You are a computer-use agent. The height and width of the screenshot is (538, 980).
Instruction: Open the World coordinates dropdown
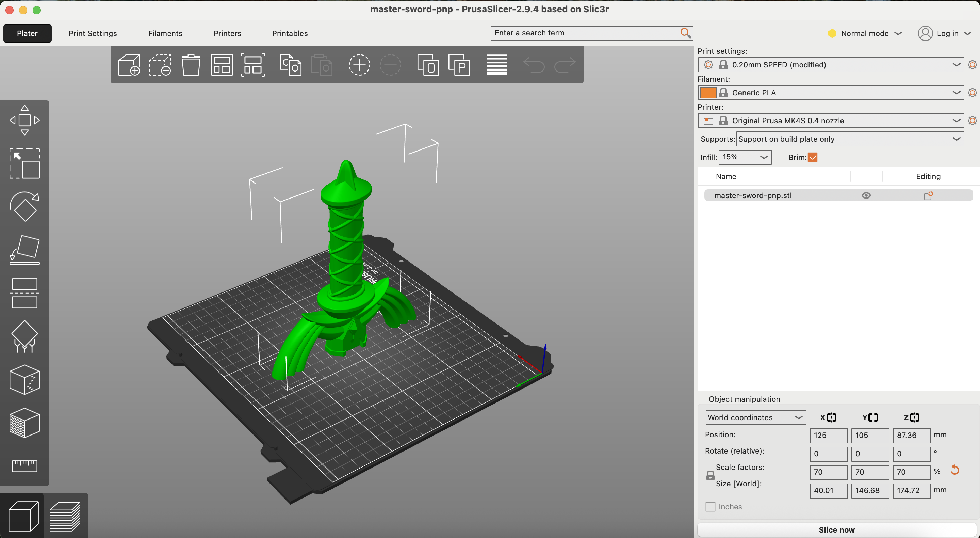[x=755, y=417]
